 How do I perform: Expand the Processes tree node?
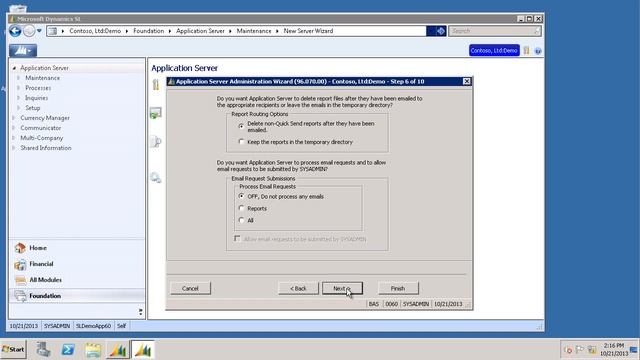(18, 88)
